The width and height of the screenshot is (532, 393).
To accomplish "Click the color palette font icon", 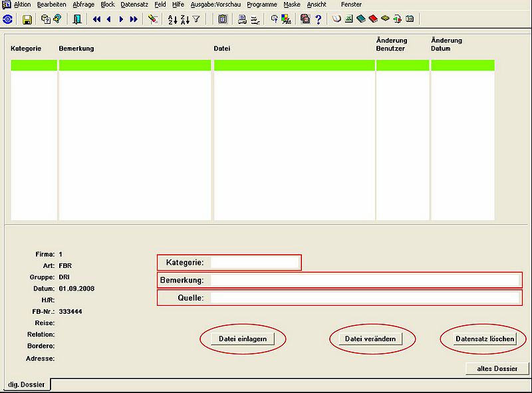I will tap(287, 19).
